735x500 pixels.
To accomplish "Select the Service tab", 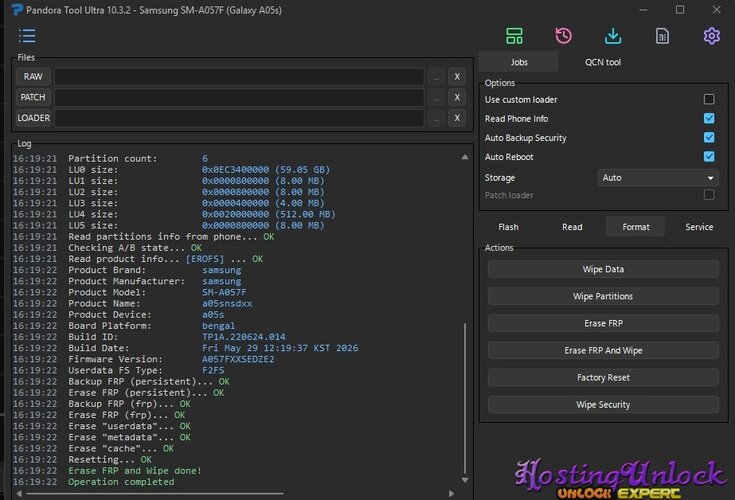I will (699, 227).
